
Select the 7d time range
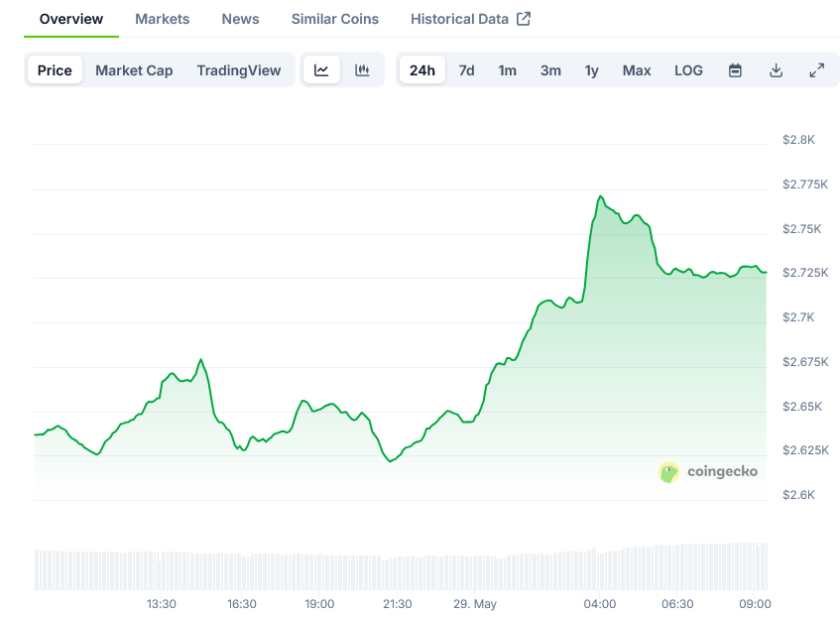click(466, 70)
